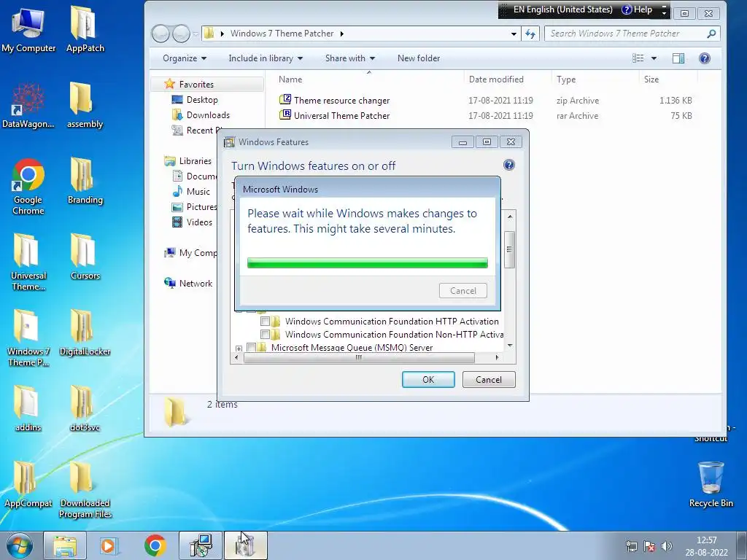Open My Computer desktop icon
Image resolution: width=747 pixels, height=560 pixels.
pos(28,29)
